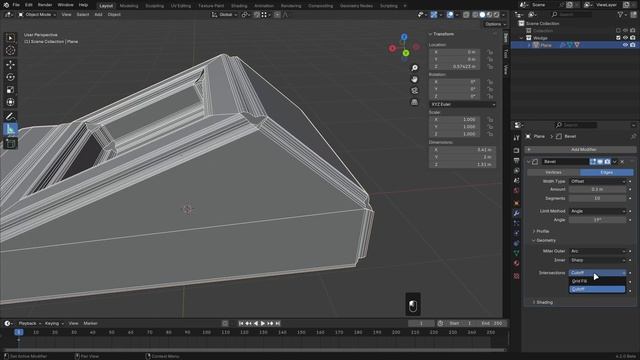Open the Render properties tab icon
Screen dimensions: 640x360
click(x=516, y=150)
